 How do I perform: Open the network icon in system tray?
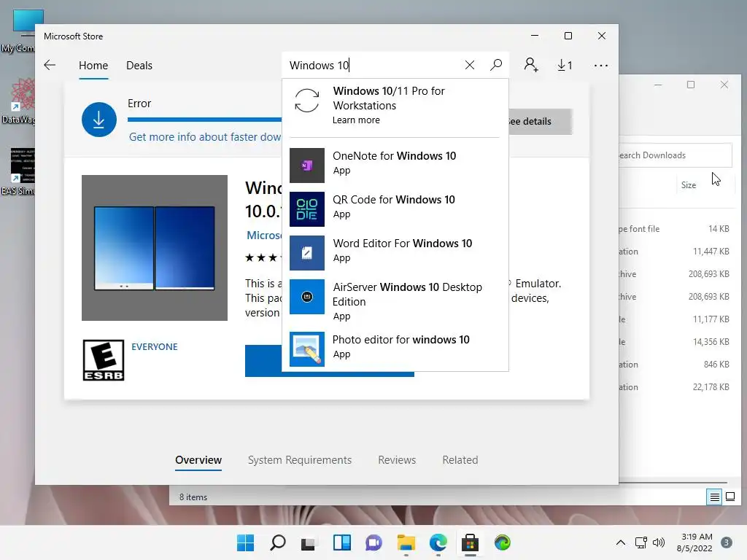click(640, 542)
